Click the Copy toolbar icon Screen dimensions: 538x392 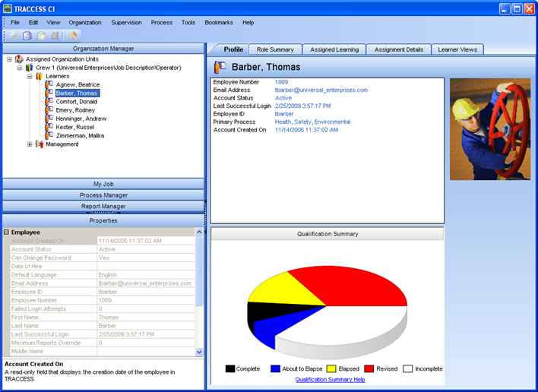[27, 36]
